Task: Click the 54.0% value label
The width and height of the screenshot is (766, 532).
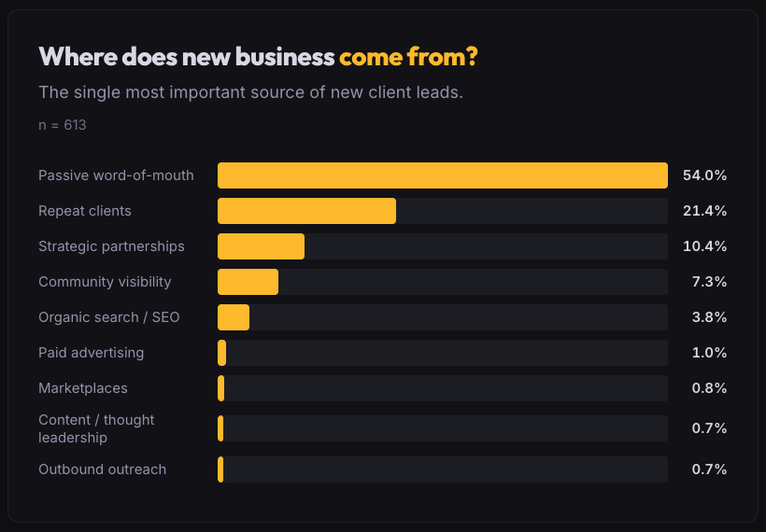Action: tap(704, 175)
